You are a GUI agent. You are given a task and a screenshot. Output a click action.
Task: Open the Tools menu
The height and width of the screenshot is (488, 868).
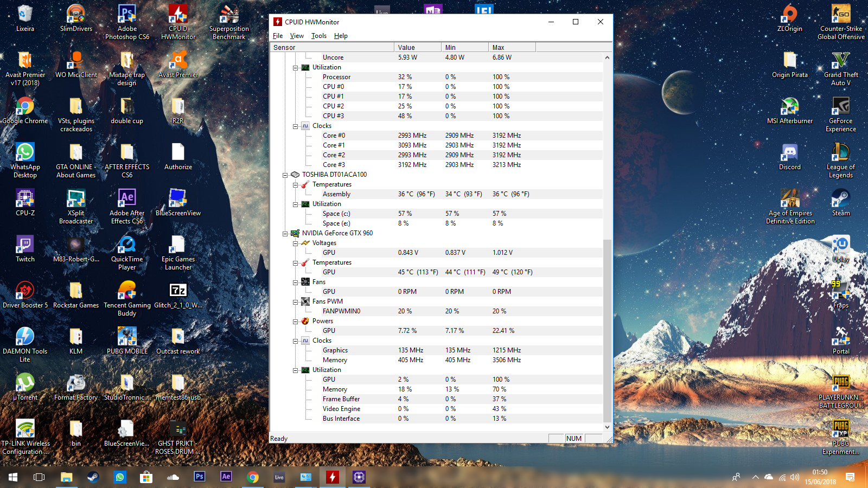click(x=319, y=36)
